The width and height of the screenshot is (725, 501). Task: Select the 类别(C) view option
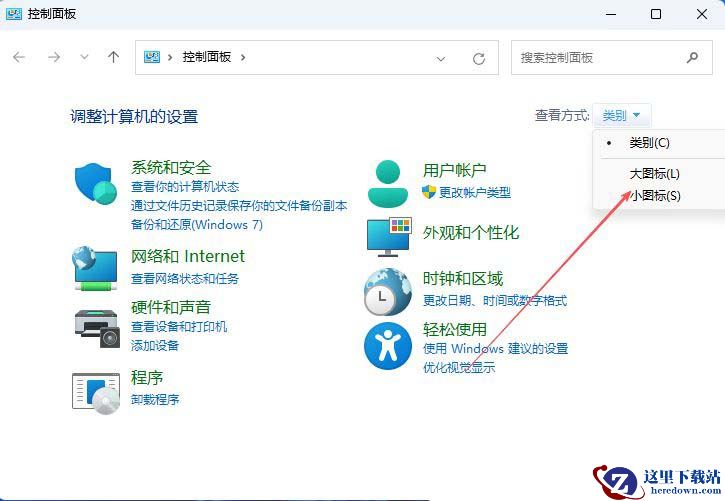649,143
